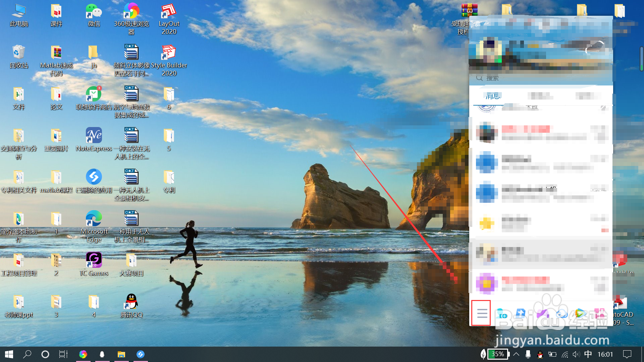
Task: Open the Windows notification center
Action: click(627, 354)
